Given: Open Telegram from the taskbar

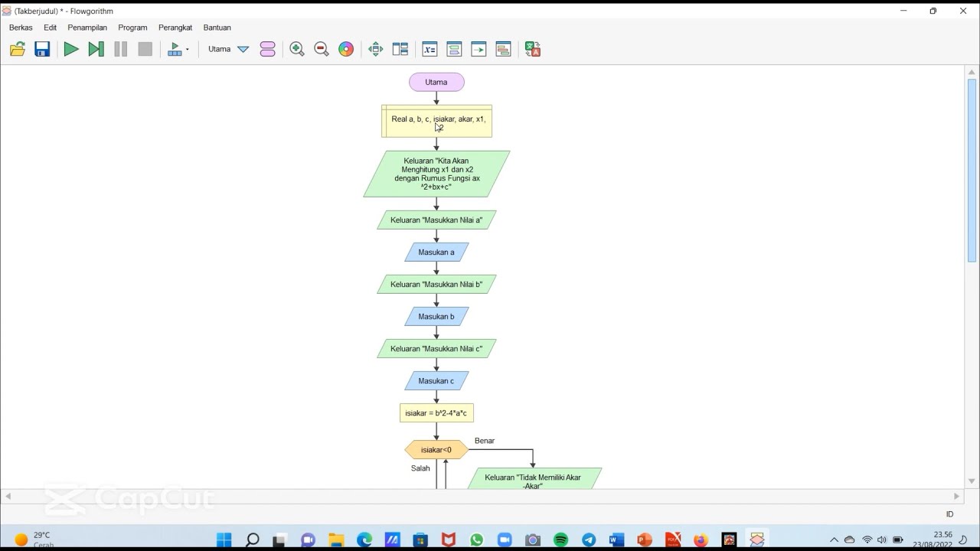Looking at the screenshot, I should coord(589,540).
